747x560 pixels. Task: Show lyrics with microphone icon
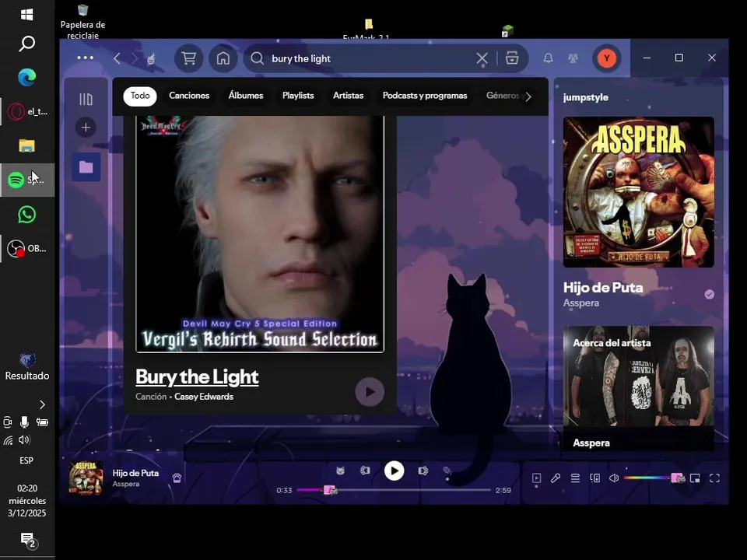(556, 478)
